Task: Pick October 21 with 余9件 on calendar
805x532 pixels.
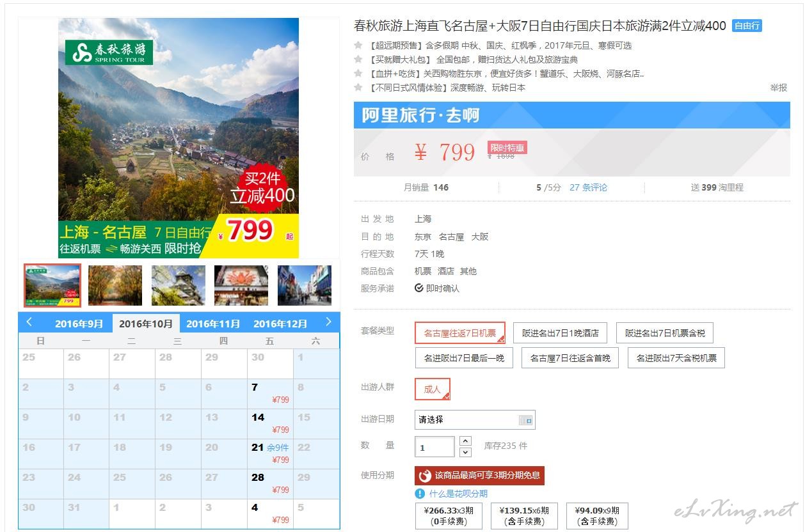Action: pos(270,453)
